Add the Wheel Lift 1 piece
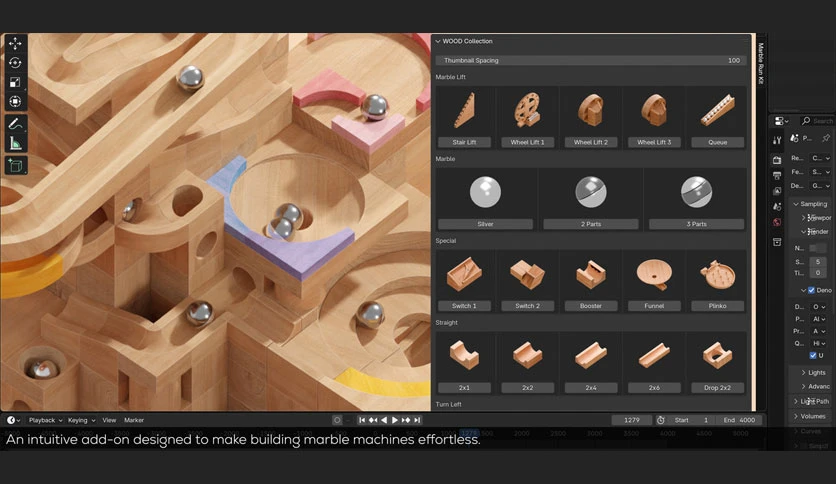Screen dimensions: 836x484 [527, 142]
